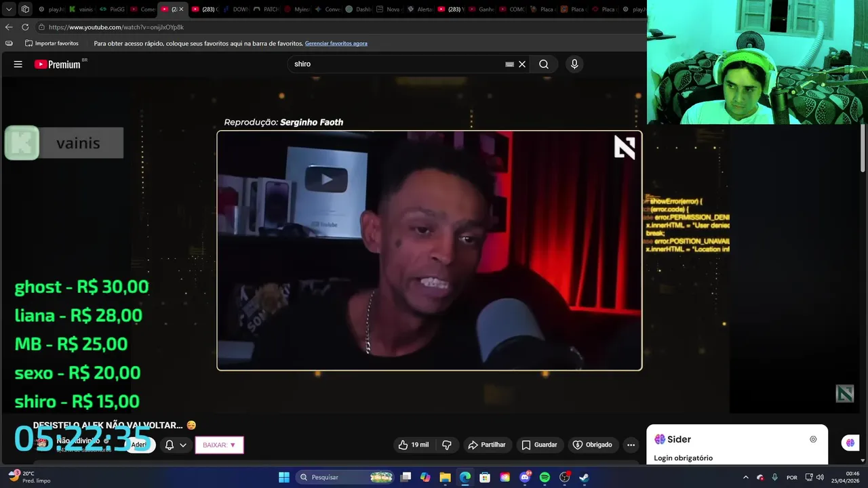The width and height of the screenshot is (868, 488).
Task: Open Microsoft Store on the taskbar
Action: coord(485,477)
